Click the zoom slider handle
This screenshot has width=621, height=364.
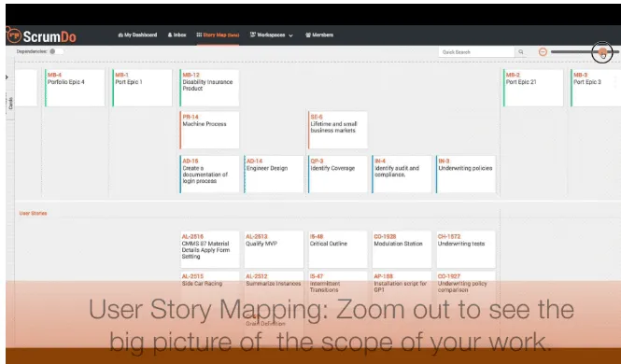[x=602, y=52]
